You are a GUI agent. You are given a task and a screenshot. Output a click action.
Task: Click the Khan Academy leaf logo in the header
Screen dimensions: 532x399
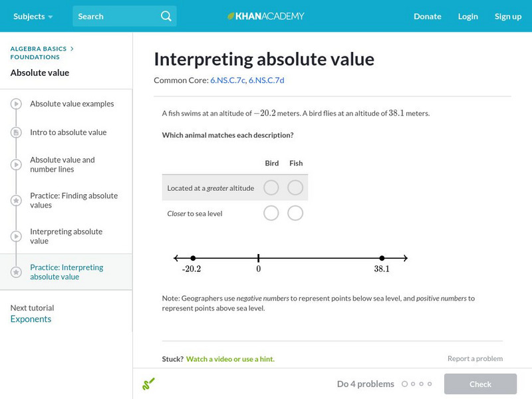(231, 16)
